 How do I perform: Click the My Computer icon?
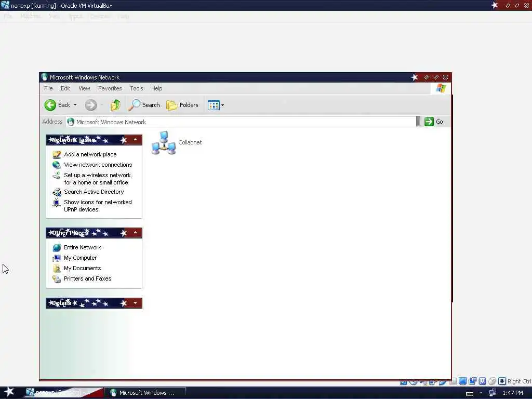tap(57, 258)
